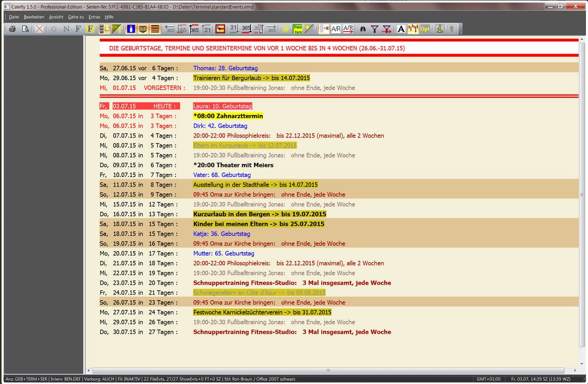Image resolution: width=588 pixels, height=384 pixels.
Task: Click the green Feiertage holiday icon
Action: [298, 29]
